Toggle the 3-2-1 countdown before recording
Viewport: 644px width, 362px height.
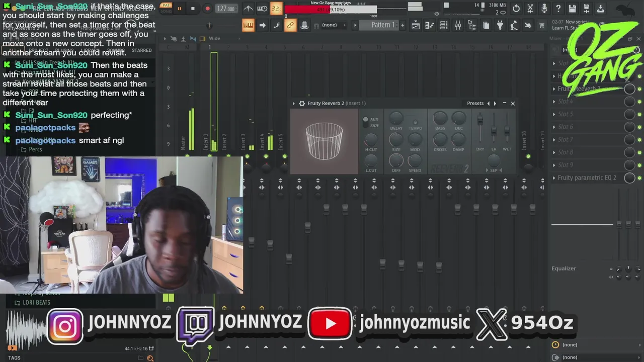pos(276,9)
